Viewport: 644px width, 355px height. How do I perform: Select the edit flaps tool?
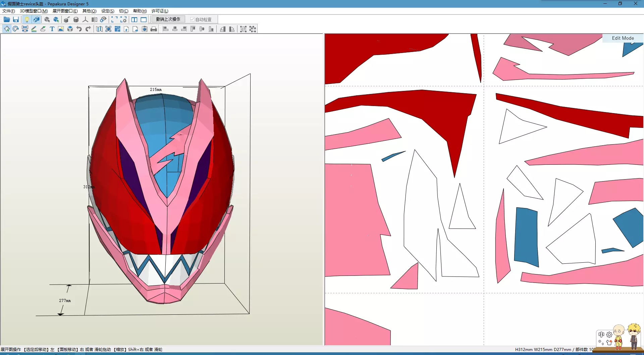[43, 29]
